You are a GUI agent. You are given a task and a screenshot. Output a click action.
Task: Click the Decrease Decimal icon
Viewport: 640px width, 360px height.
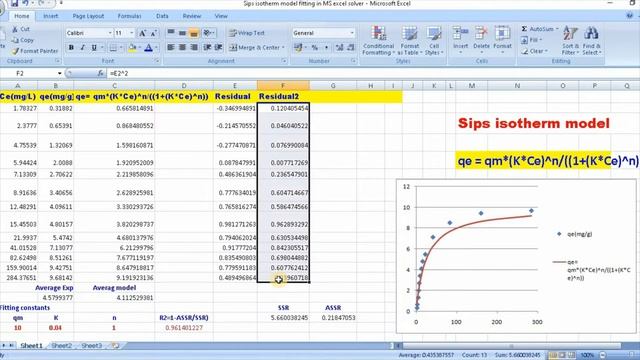click(x=351, y=48)
